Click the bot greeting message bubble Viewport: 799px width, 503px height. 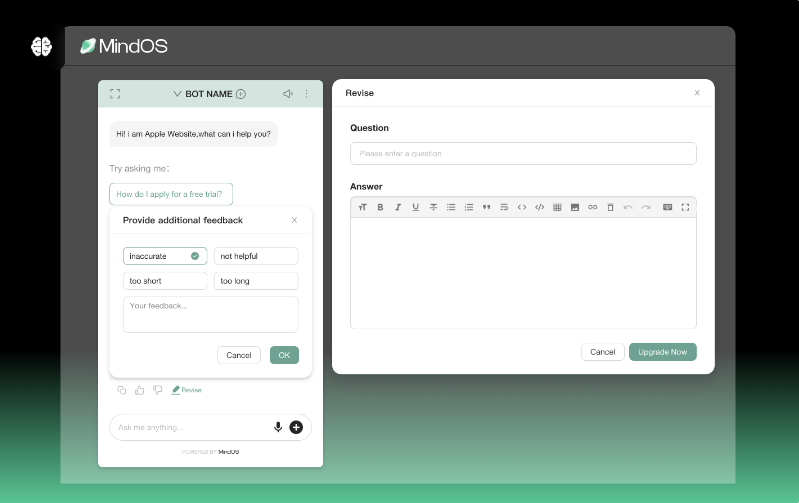click(x=194, y=134)
